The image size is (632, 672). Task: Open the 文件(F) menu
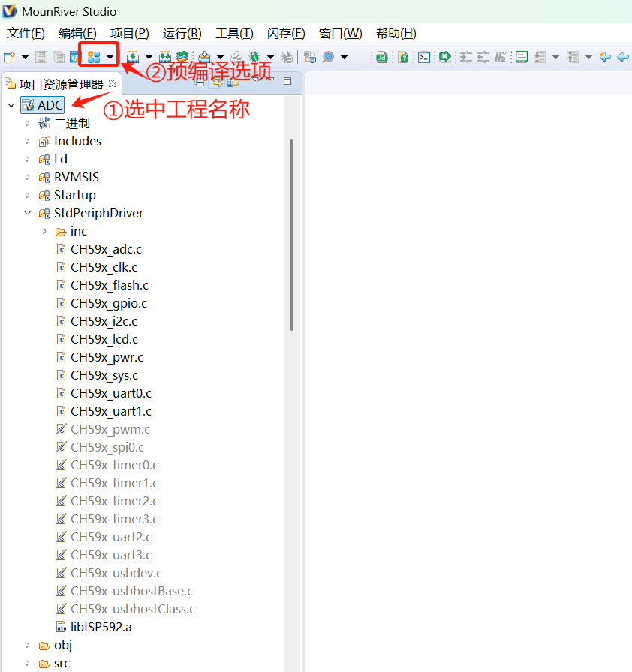point(26,34)
